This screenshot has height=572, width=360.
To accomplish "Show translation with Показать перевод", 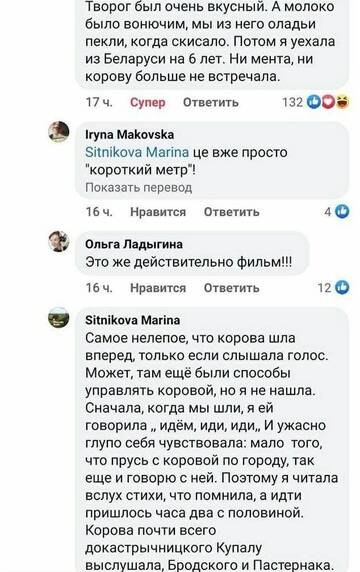I will 139,188.
